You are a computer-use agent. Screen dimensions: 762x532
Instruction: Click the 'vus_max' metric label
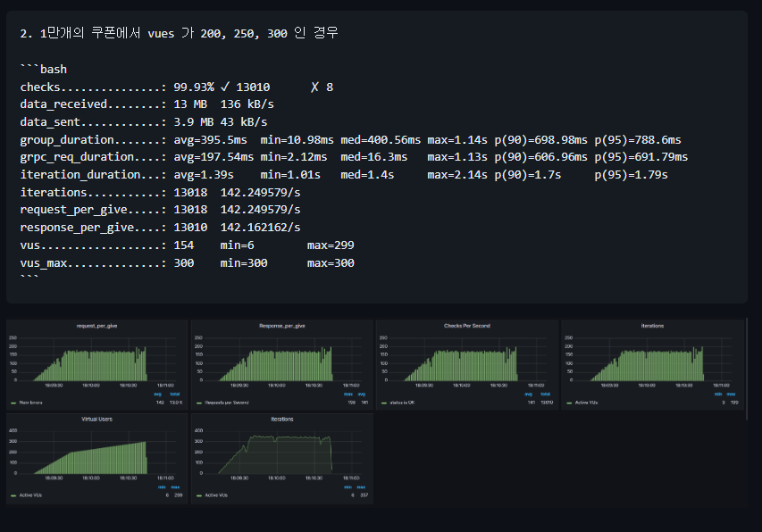tap(43, 262)
